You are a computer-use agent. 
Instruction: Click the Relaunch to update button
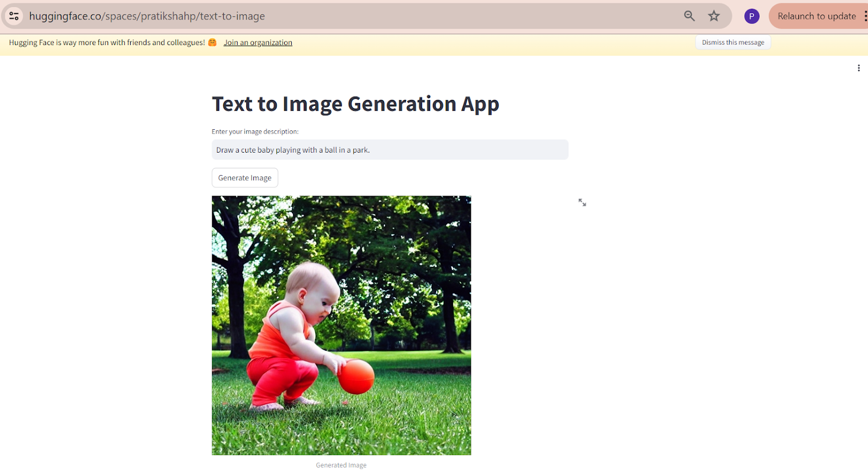(x=816, y=16)
